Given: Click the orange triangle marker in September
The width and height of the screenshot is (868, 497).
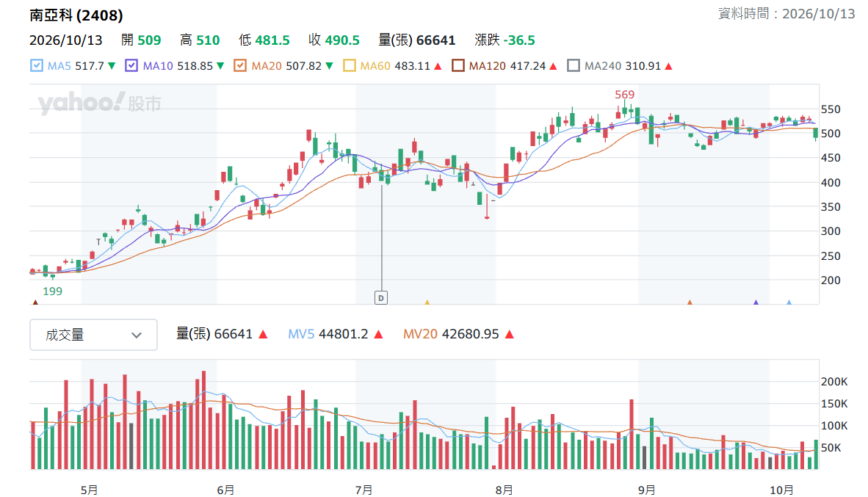Looking at the screenshot, I should click(690, 302).
